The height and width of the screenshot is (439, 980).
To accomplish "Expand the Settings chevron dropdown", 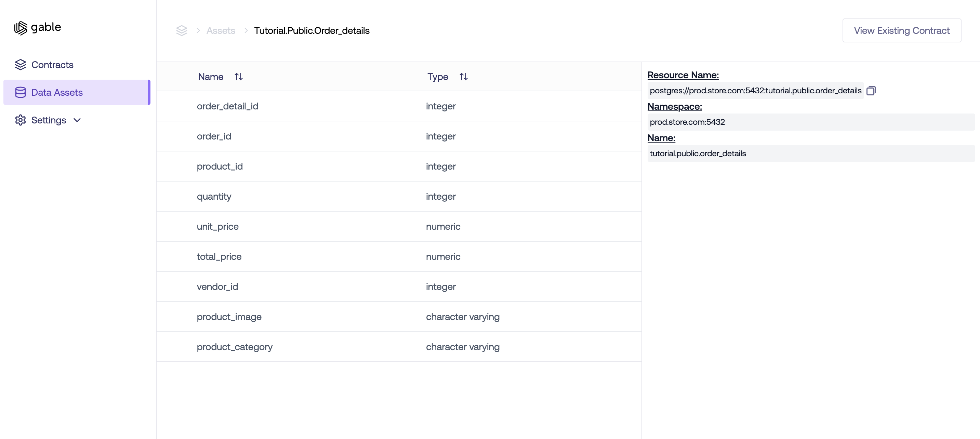I will [x=77, y=120].
